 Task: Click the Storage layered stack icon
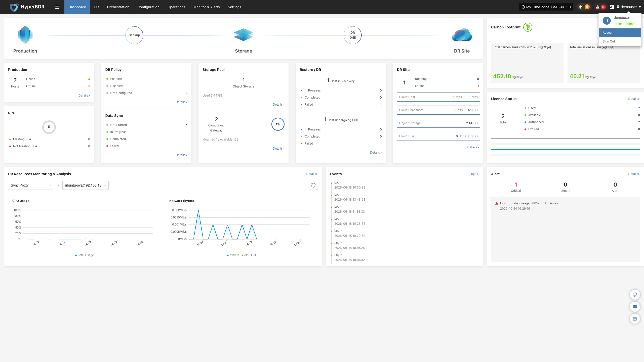243,35
